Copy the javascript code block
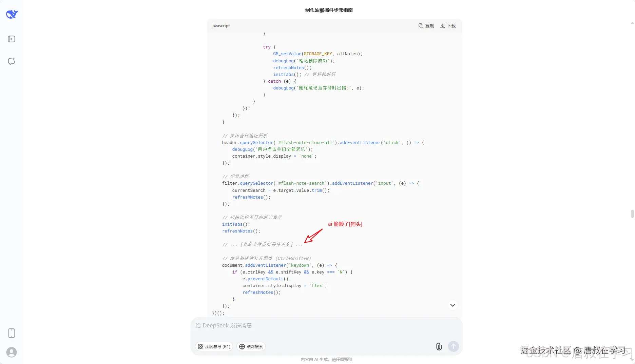635x364 pixels. pos(426,26)
